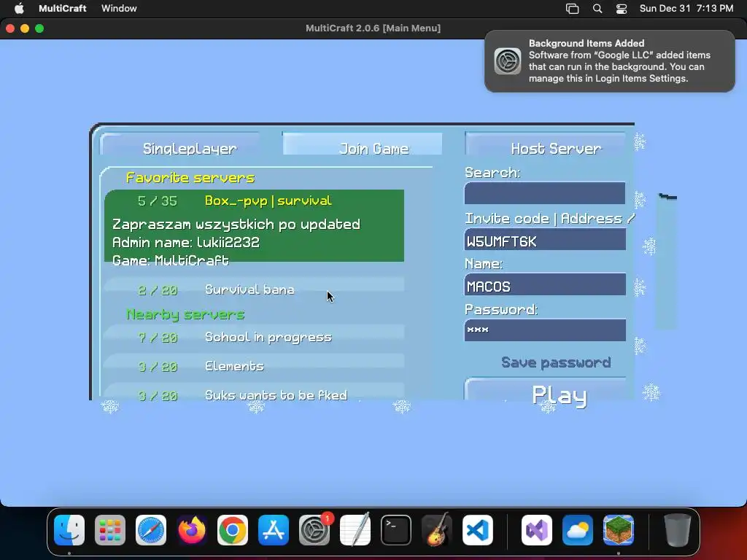Open Visual Studio Code from the Dock
The height and width of the screenshot is (560, 747).
[478, 530]
